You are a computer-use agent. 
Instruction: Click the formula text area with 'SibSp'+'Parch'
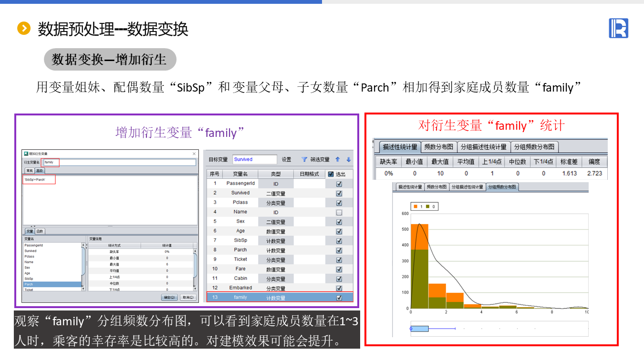110,200
